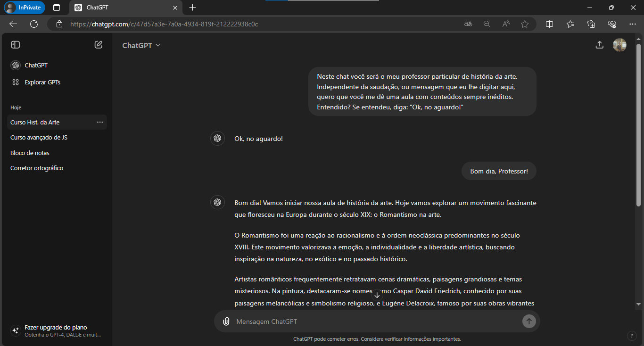
Task: Start a new chat with pencil icon
Action: click(x=99, y=45)
